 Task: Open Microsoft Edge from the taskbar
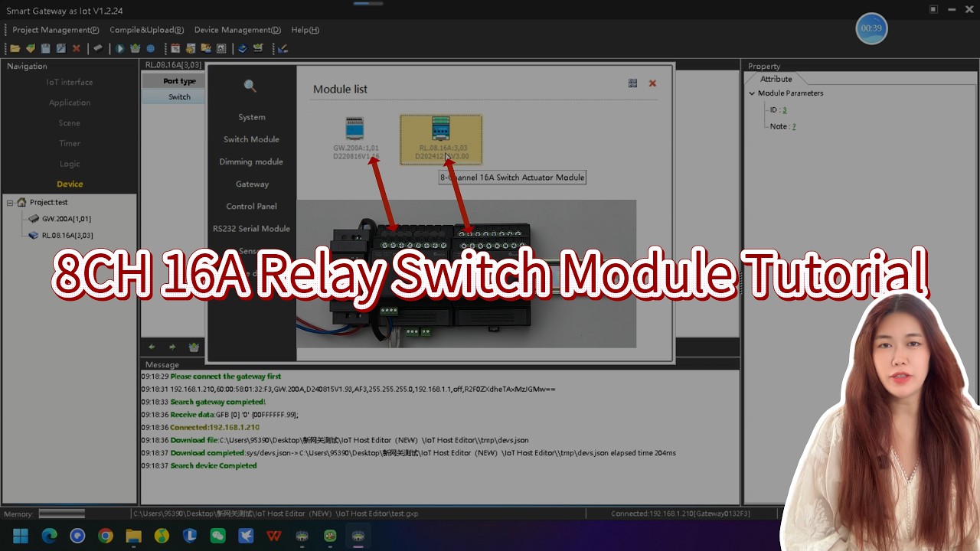(49, 536)
